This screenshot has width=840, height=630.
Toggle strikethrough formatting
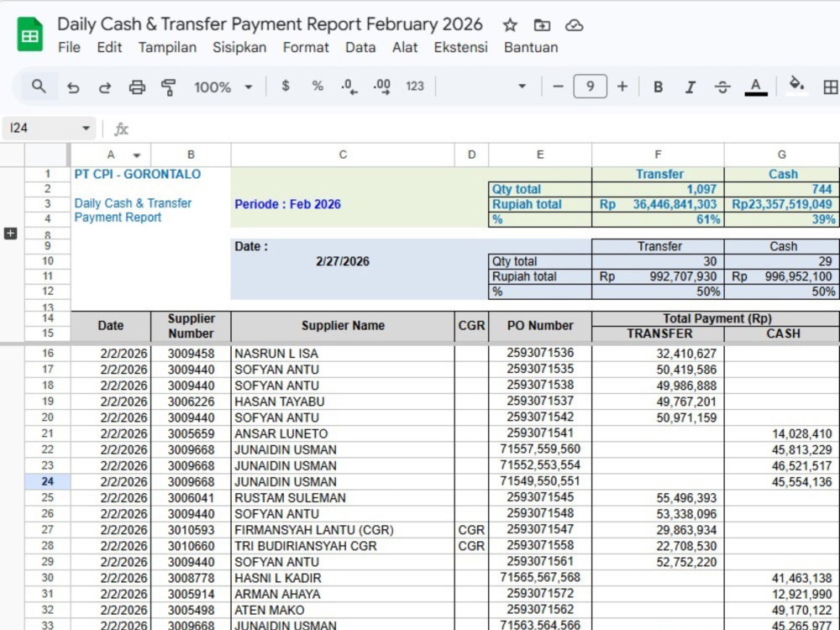[722, 87]
